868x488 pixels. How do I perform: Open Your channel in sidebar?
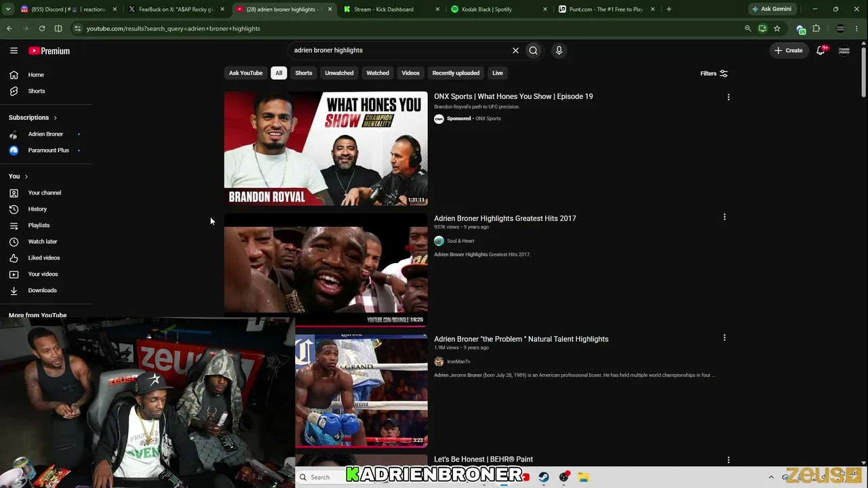pyautogui.click(x=44, y=192)
